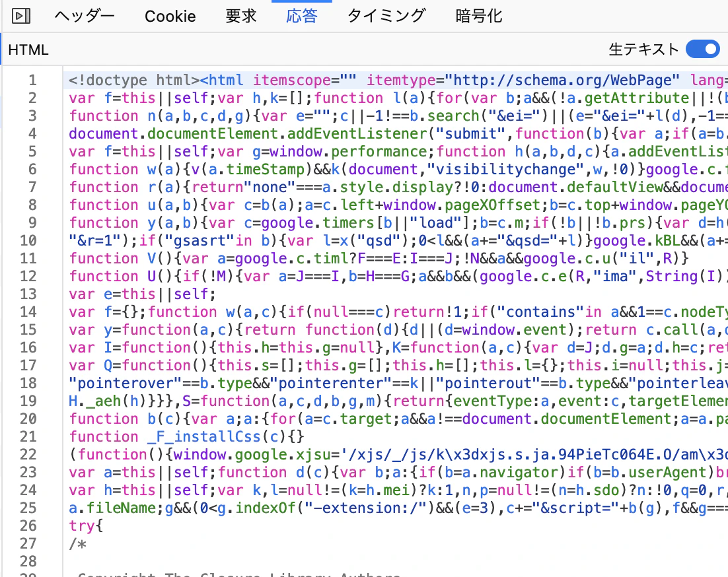This screenshot has height=577, width=728.
Task: Click line number 9 in gutter
Action: tap(32, 222)
